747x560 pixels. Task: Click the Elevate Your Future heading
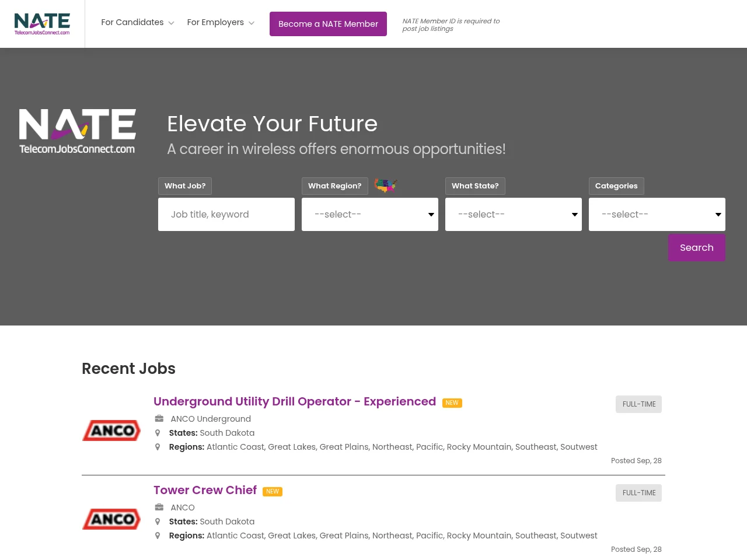(x=273, y=124)
